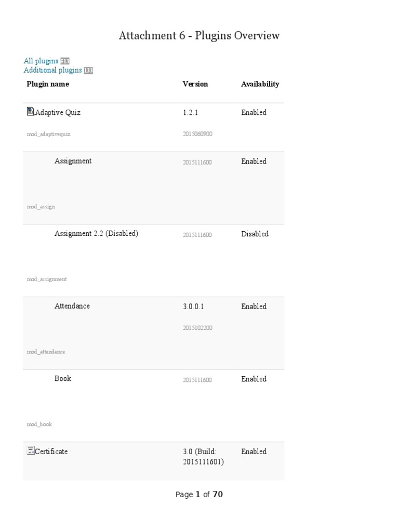Select the Availability column header
This screenshot has width=399, height=532.
click(x=260, y=84)
